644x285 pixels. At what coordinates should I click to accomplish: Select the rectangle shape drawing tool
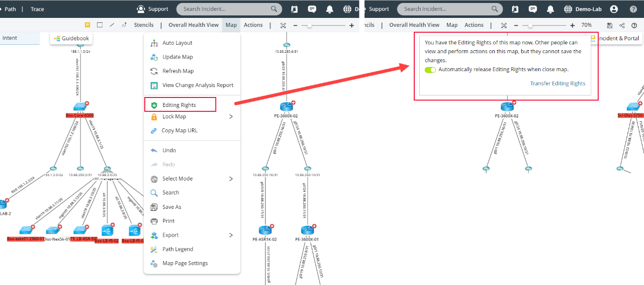(x=99, y=25)
